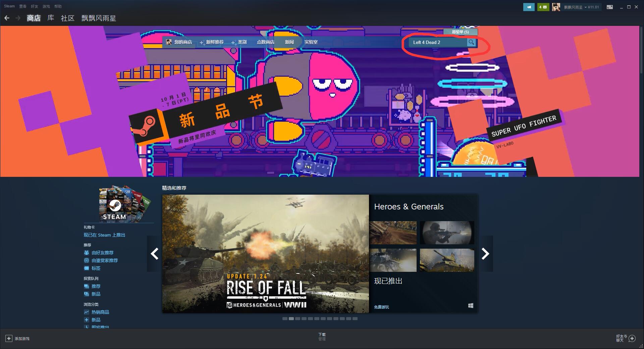Screen dimensions: 644x349
Task: Switch to the 社区 tab
Action: click(67, 18)
